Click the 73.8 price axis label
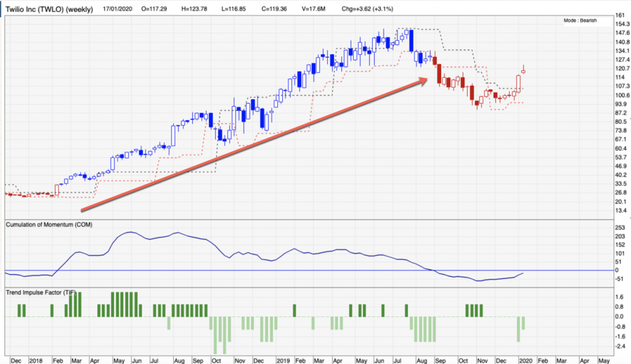This screenshot has width=631, height=364. click(621, 131)
